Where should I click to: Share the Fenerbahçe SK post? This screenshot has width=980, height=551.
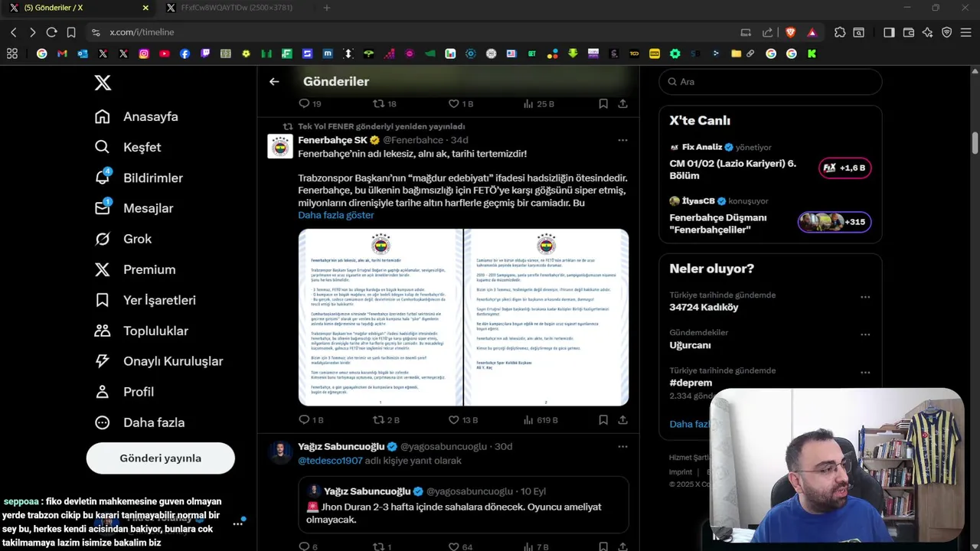tap(623, 420)
